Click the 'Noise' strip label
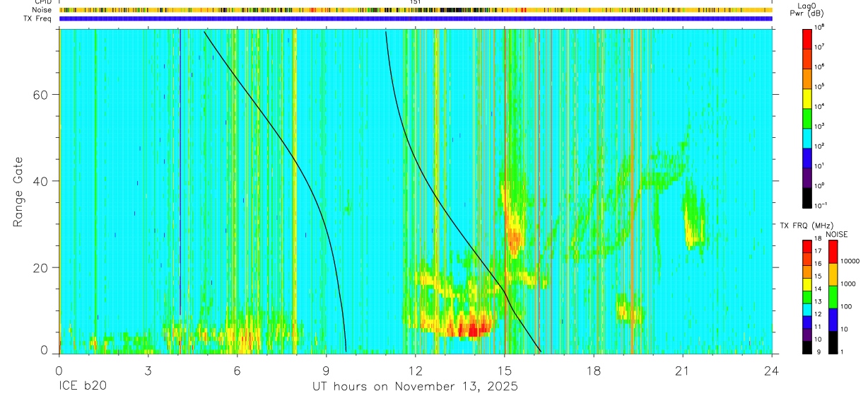The image size is (868, 401). click(x=42, y=10)
